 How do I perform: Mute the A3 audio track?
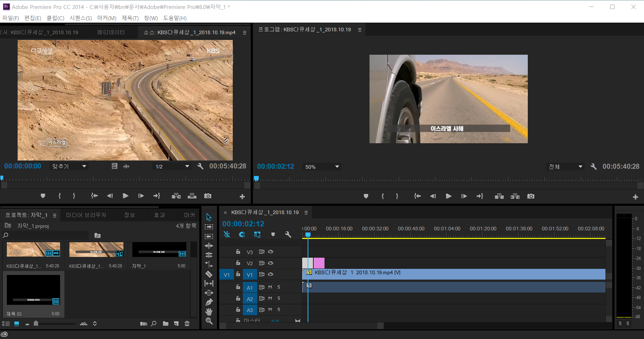(270, 309)
